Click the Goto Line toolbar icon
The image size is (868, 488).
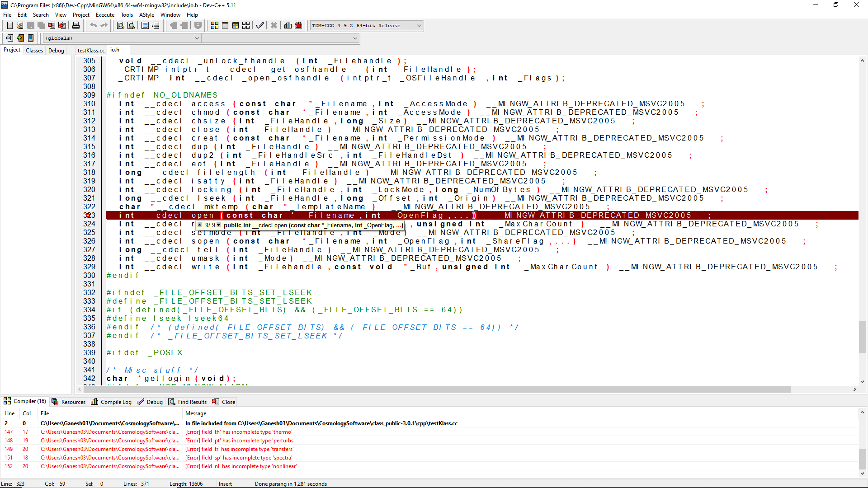click(x=156, y=25)
